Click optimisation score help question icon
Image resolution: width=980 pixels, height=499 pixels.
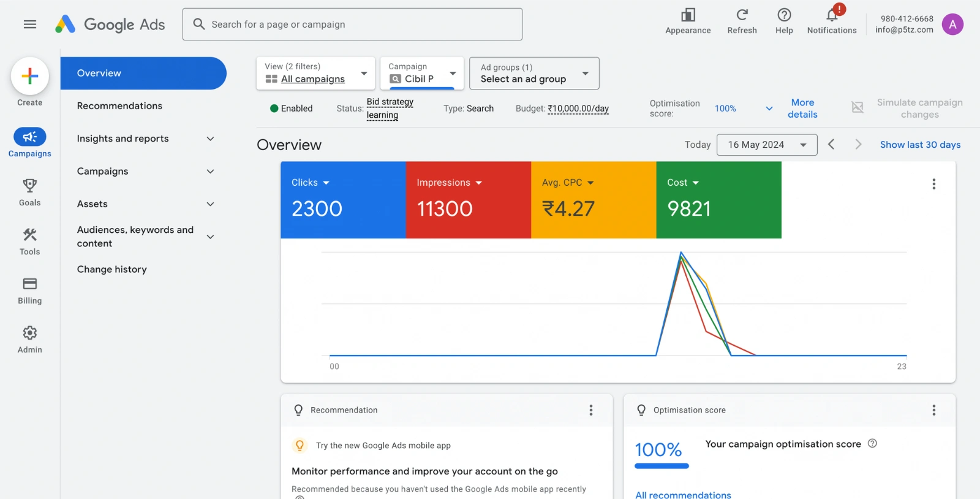tap(872, 443)
